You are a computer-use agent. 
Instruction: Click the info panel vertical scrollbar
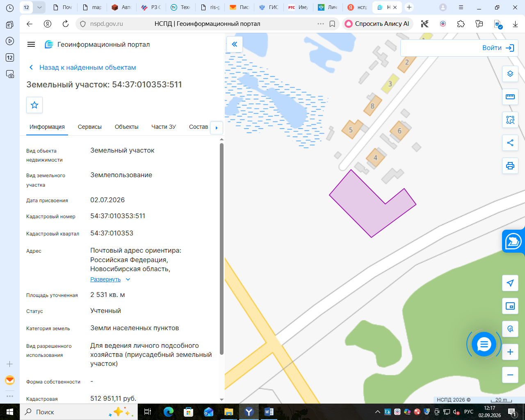pyautogui.click(x=221, y=246)
